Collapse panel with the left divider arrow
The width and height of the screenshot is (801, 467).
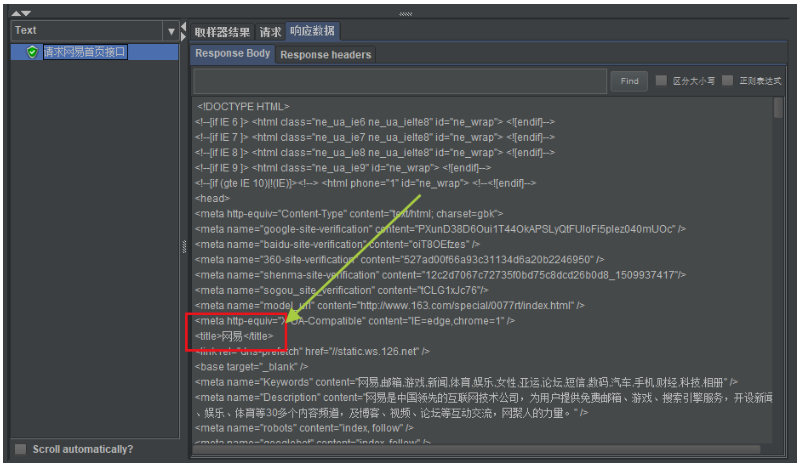(x=183, y=26)
